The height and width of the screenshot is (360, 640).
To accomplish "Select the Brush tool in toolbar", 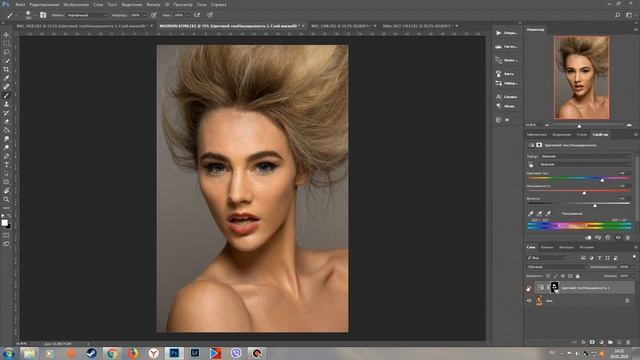I will [6, 96].
